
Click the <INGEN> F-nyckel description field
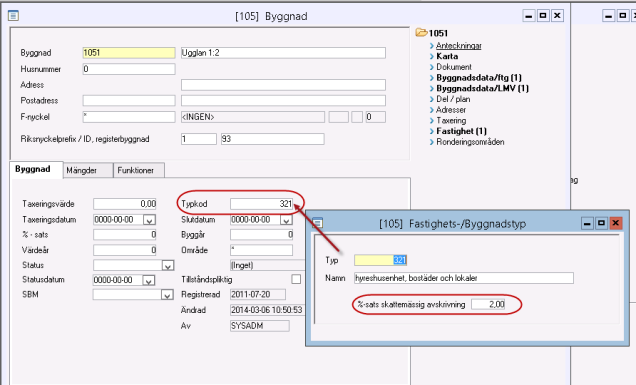tap(253, 117)
